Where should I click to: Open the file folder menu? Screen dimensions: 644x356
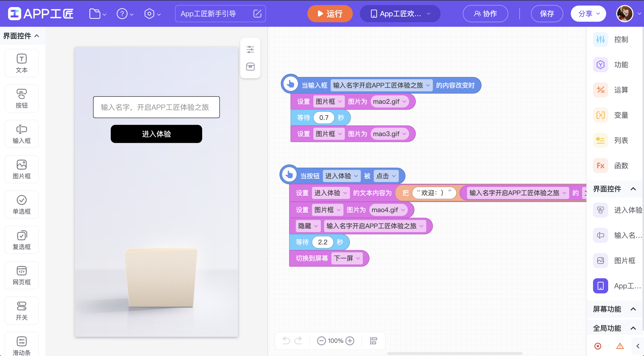97,14
